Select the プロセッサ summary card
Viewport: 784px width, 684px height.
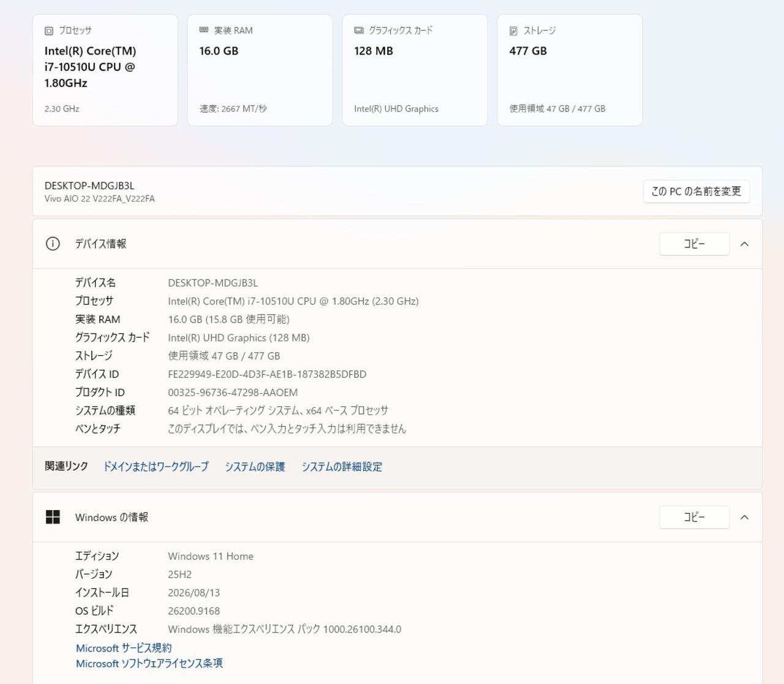[105, 70]
